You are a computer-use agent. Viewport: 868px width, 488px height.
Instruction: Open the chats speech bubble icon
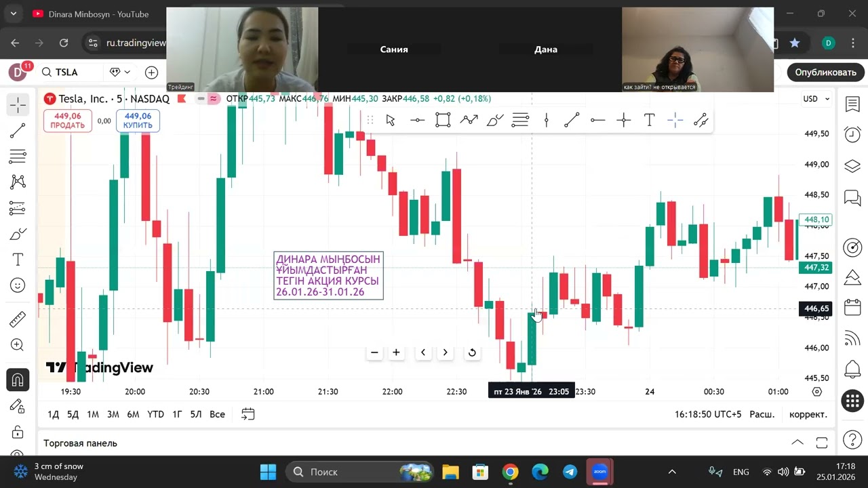pyautogui.click(x=852, y=197)
